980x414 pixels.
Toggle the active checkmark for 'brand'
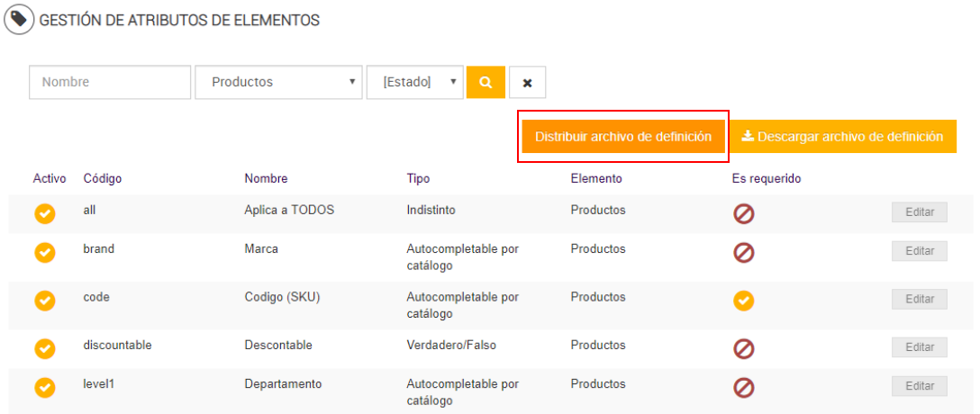coord(44,252)
